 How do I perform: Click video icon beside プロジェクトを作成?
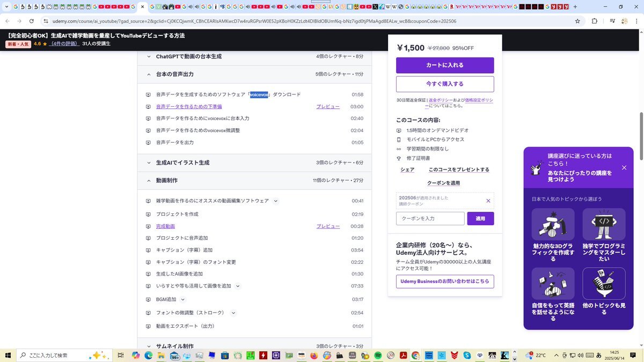tap(149, 215)
